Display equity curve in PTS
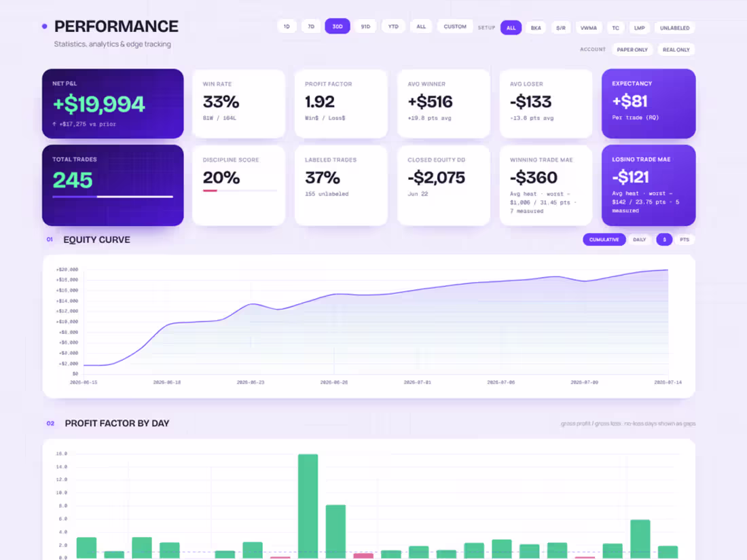747x560 pixels. tap(684, 240)
